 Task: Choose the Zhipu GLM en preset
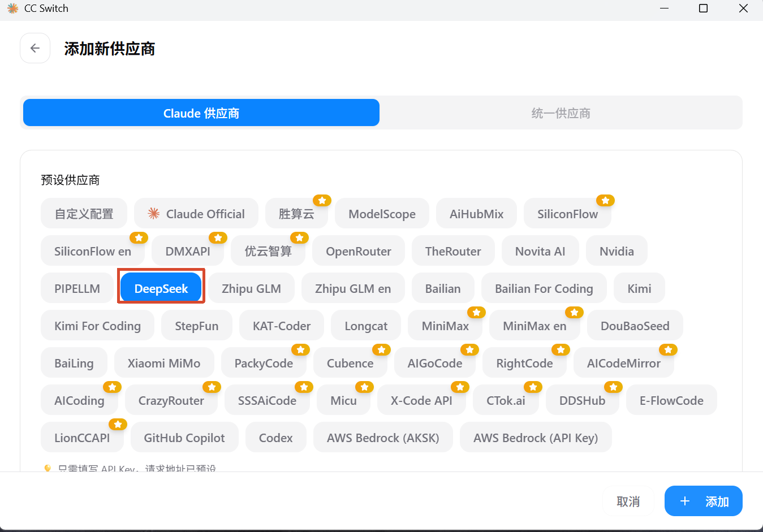[x=353, y=288]
